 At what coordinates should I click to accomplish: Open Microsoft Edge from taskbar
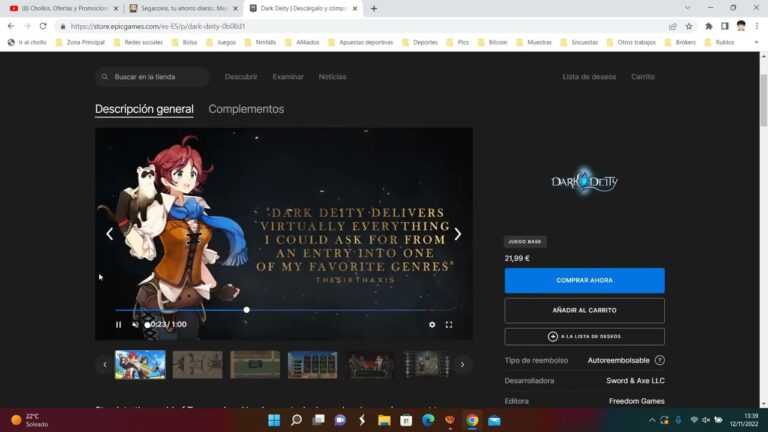(x=428, y=420)
